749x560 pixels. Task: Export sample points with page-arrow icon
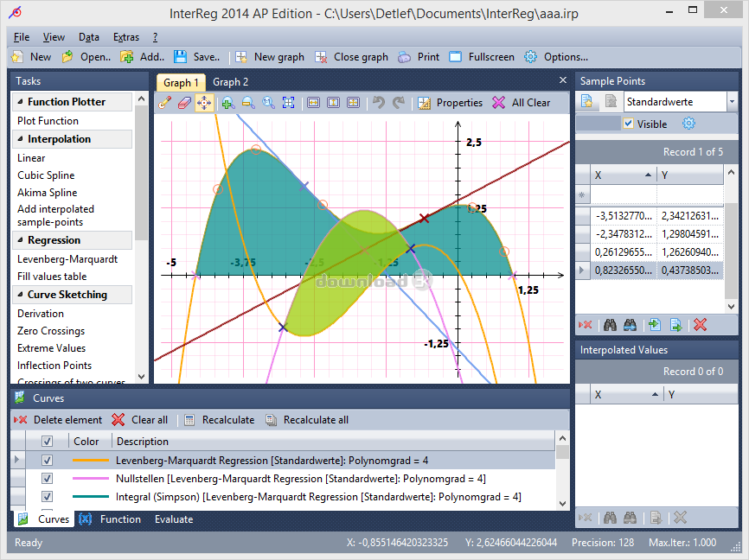click(675, 325)
